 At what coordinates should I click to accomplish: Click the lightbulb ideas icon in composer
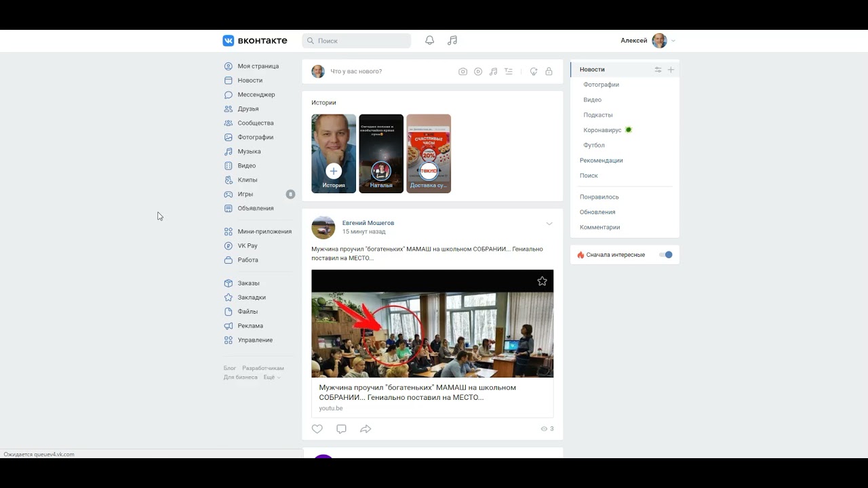coord(534,71)
